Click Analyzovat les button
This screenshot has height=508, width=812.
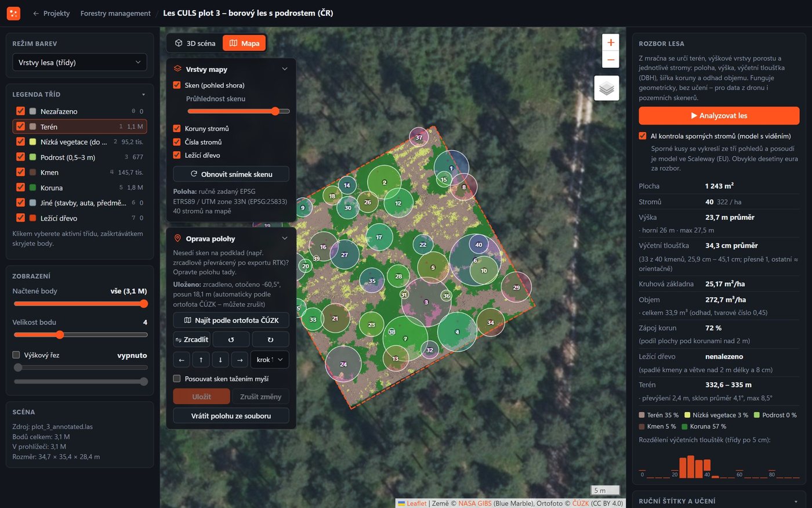click(719, 116)
